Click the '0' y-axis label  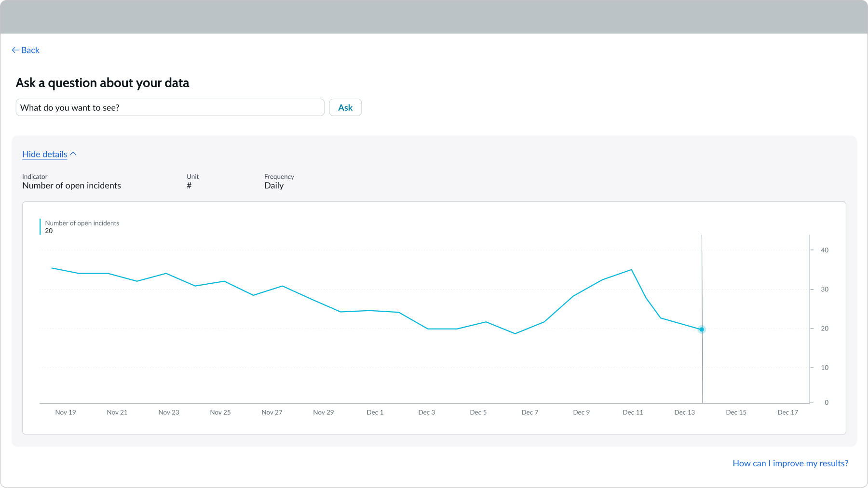point(827,402)
